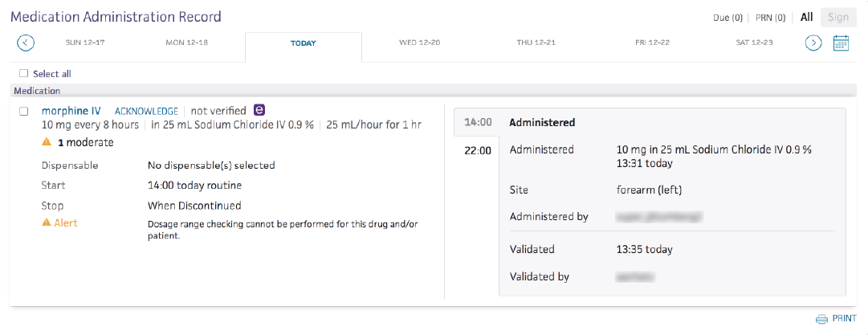Switch to the WED 12-20 tab

pyautogui.click(x=419, y=43)
